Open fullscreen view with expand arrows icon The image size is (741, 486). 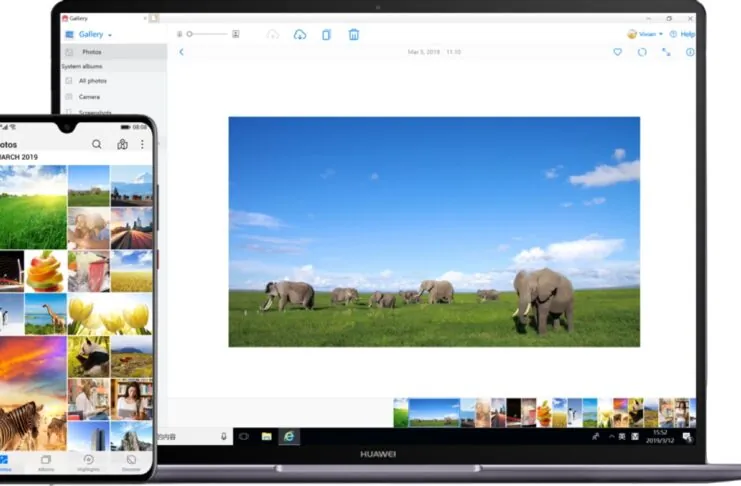point(666,52)
